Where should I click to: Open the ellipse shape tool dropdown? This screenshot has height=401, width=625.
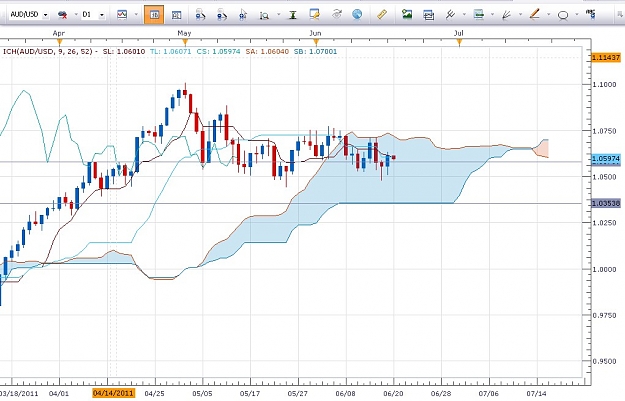[576, 15]
